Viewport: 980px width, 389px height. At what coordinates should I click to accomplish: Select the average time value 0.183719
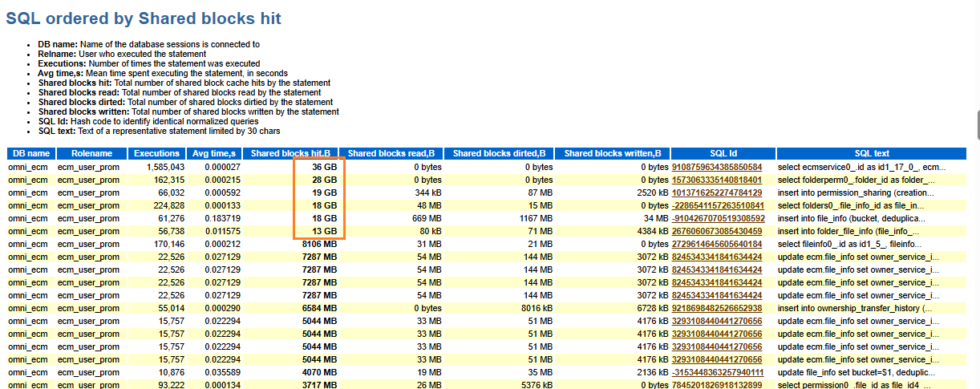(x=223, y=218)
